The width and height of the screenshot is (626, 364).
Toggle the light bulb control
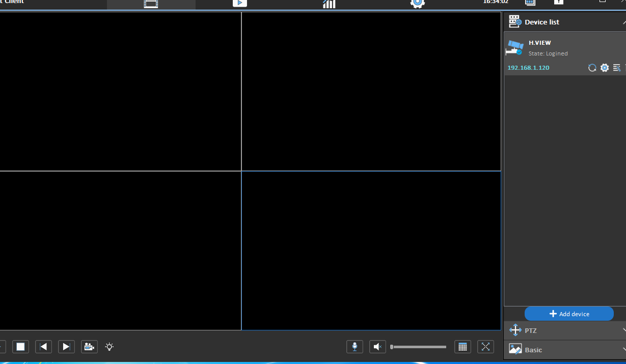tap(109, 347)
